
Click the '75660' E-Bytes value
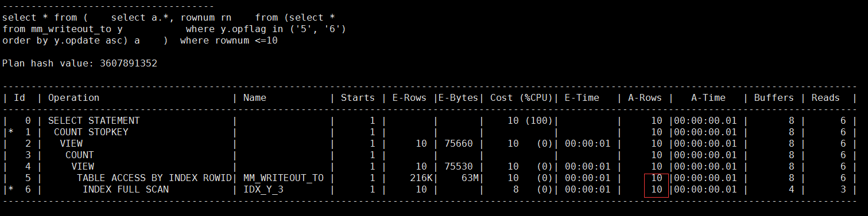pos(458,144)
